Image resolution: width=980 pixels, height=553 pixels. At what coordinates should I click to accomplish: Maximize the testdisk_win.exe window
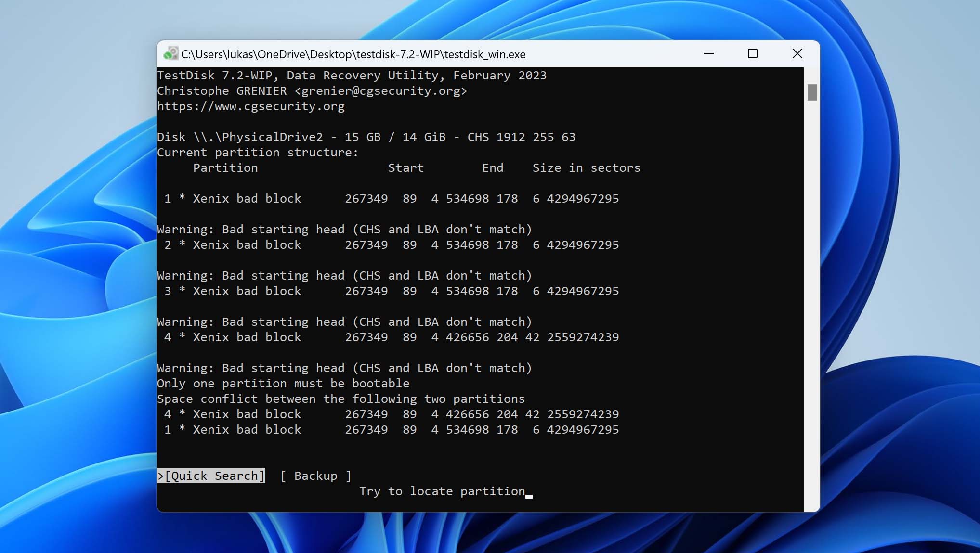tap(752, 53)
